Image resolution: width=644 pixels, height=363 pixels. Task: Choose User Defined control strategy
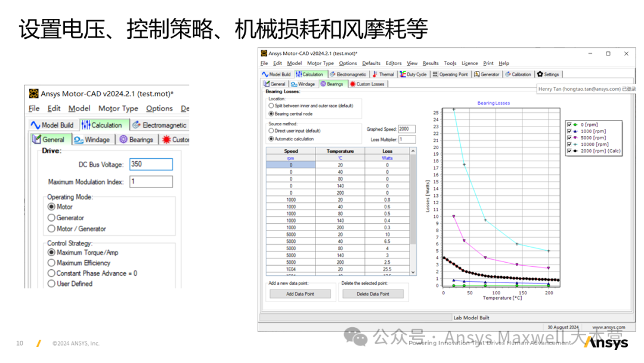51,284
